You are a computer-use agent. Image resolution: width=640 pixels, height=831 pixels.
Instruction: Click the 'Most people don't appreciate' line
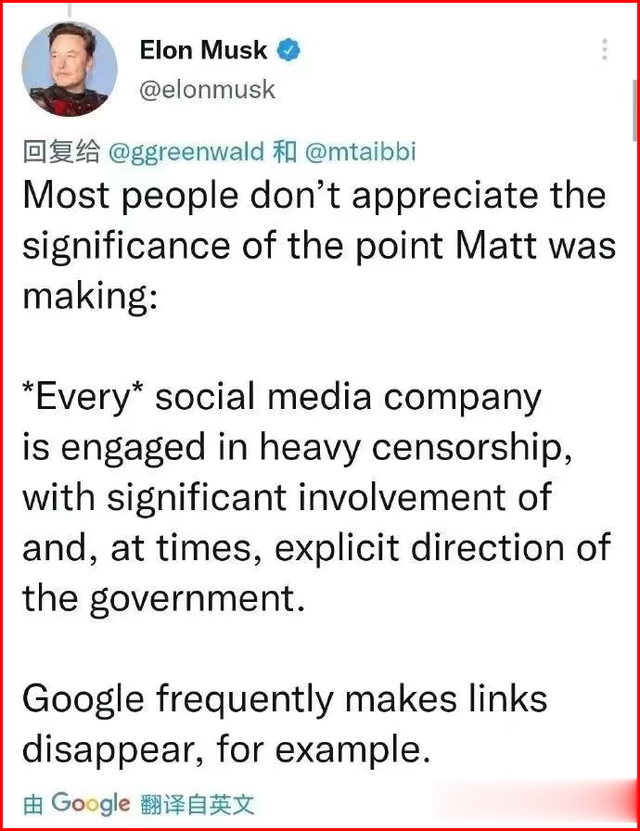point(313,195)
